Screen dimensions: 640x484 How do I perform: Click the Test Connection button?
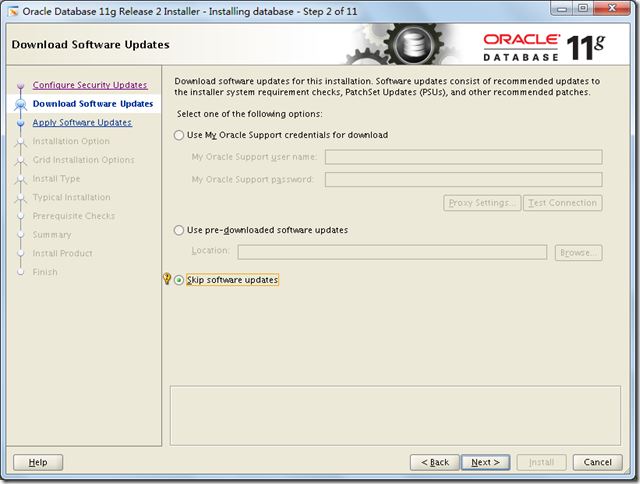click(x=562, y=203)
